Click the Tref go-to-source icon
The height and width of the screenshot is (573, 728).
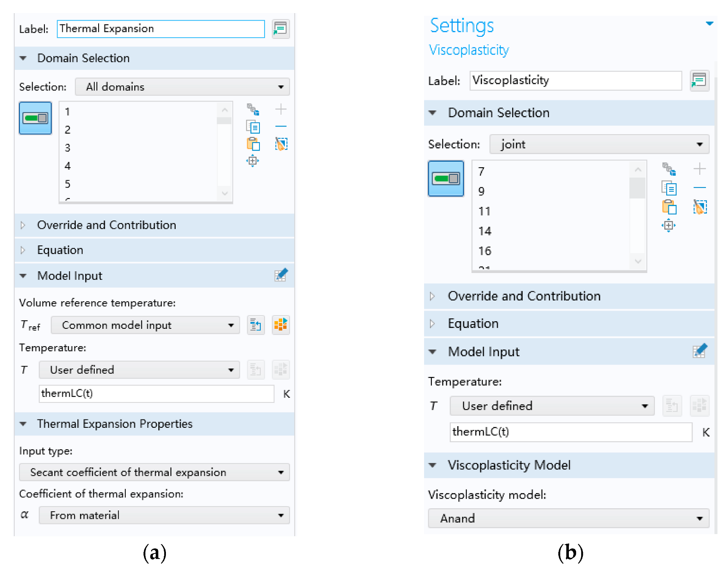[255, 325]
